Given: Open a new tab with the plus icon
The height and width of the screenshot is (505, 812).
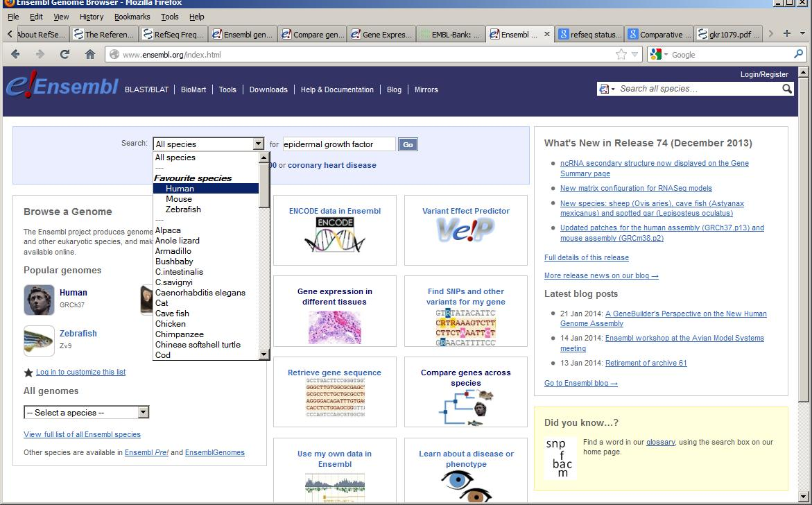Looking at the screenshot, I should tap(787, 34).
